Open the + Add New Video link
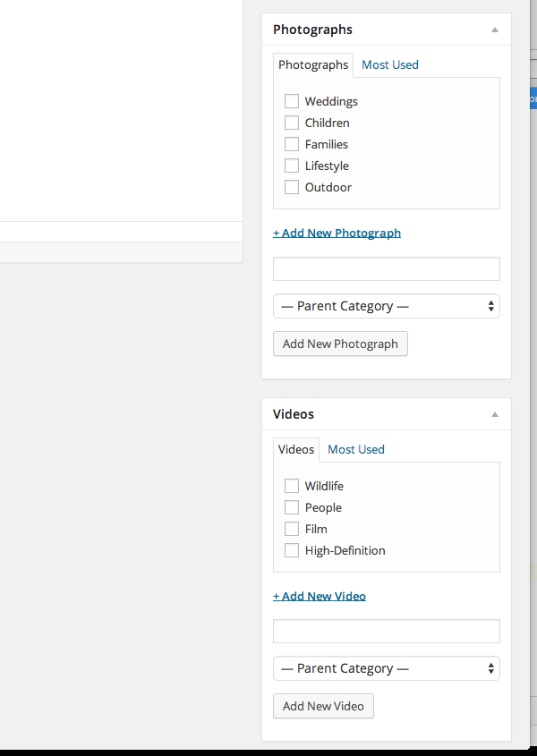 pos(320,596)
